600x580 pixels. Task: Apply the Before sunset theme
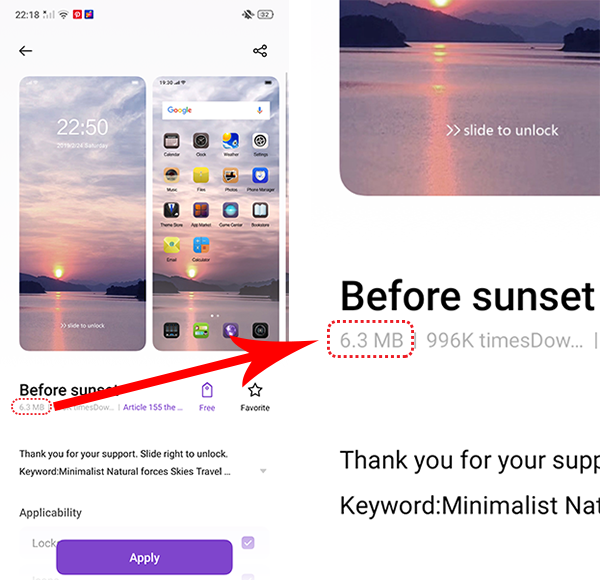coord(144,557)
